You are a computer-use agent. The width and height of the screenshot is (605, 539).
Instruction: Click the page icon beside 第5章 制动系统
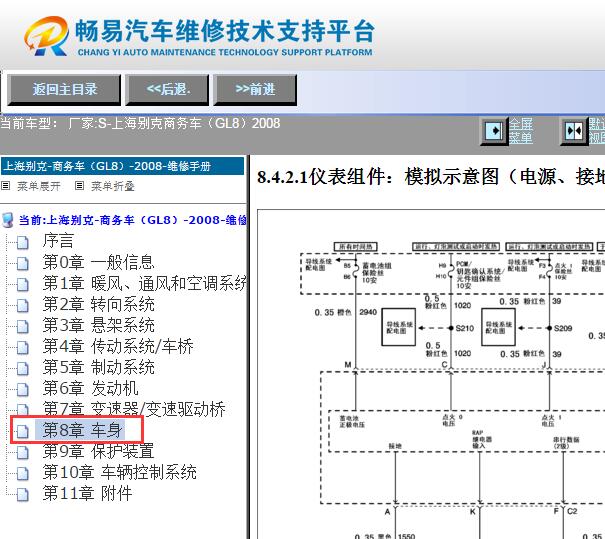coord(23,368)
